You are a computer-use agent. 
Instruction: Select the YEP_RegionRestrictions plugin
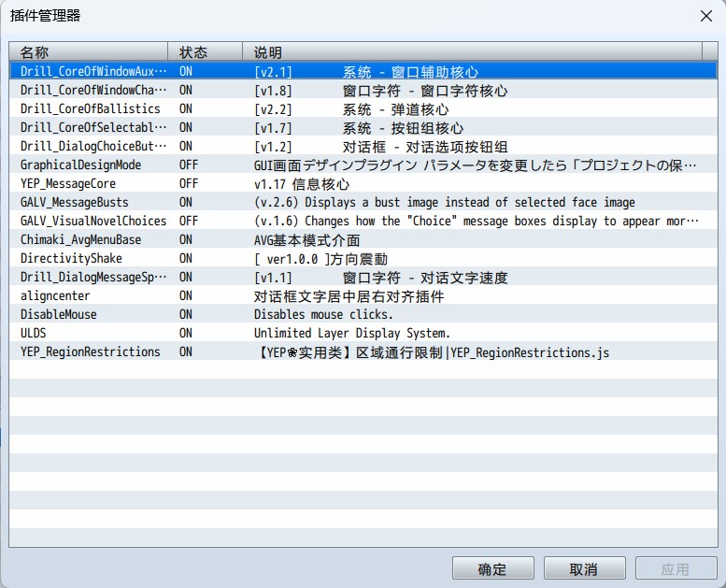click(363, 351)
